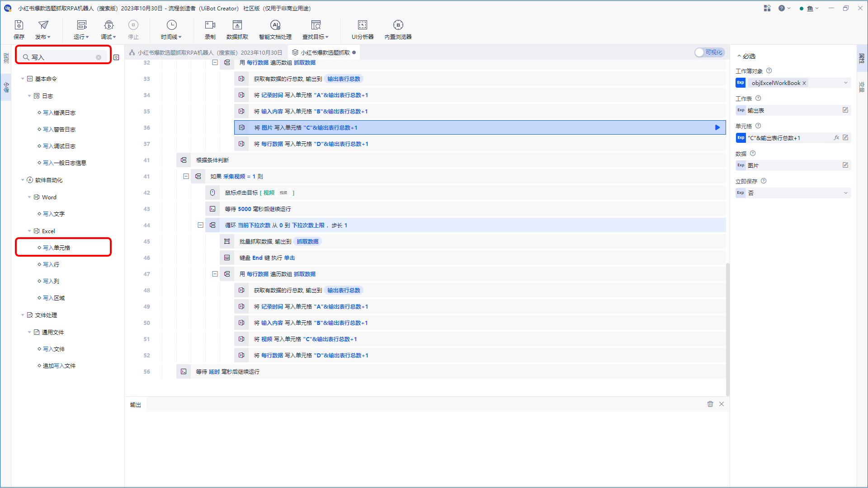Toggle expand 基本命令 tree node
The width and height of the screenshot is (868, 488).
pos(21,78)
